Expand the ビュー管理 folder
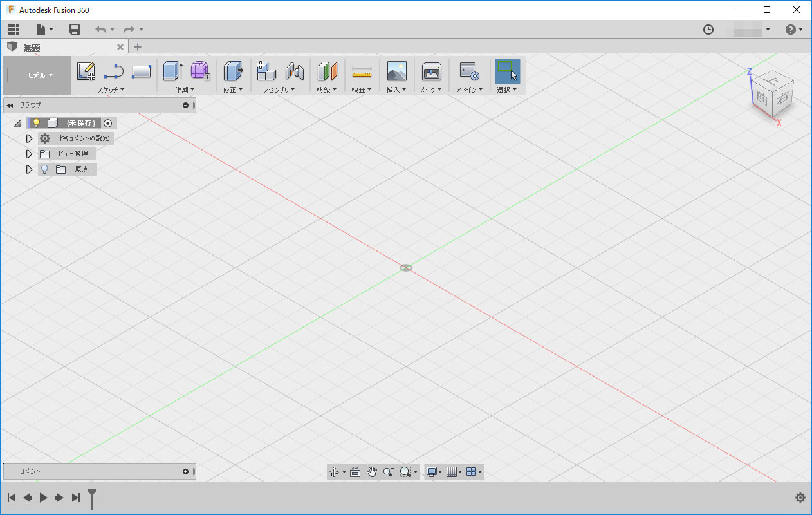Screen dimensions: 812x515 (x=29, y=154)
